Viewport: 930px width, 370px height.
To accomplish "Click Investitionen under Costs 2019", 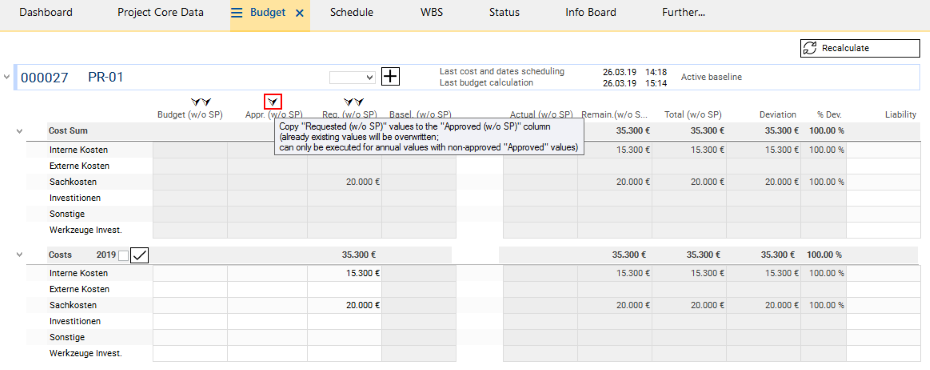I will coord(75,321).
